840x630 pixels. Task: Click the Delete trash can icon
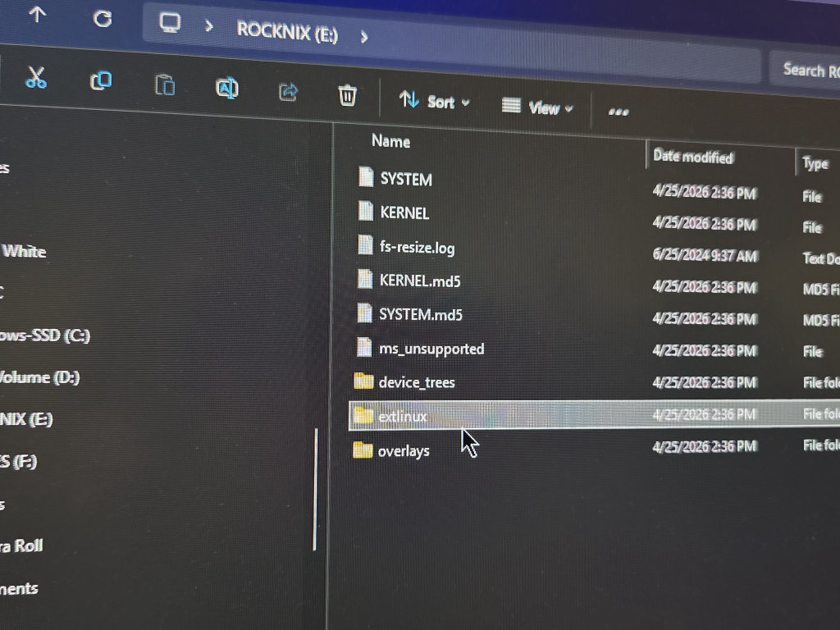[x=347, y=95]
